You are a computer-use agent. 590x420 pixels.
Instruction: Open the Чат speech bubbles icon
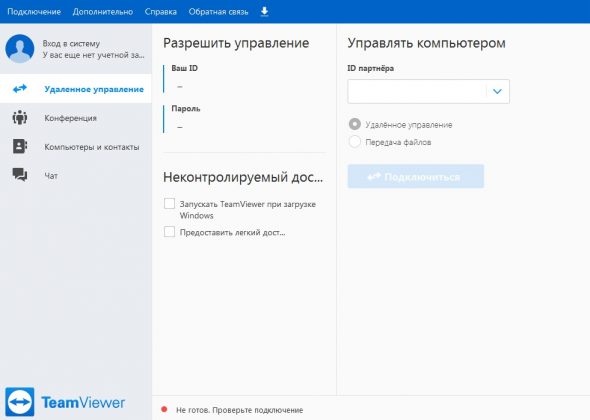[20, 175]
